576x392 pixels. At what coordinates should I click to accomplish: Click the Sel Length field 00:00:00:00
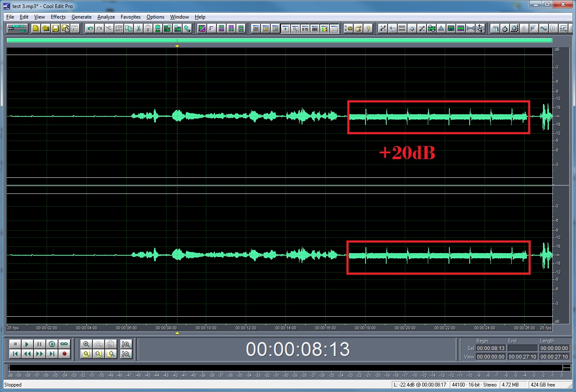pos(554,348)
